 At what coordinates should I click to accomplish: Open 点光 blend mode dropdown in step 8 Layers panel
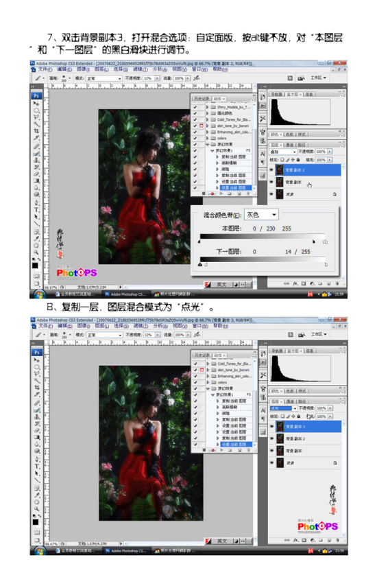[x=284, y=408]
